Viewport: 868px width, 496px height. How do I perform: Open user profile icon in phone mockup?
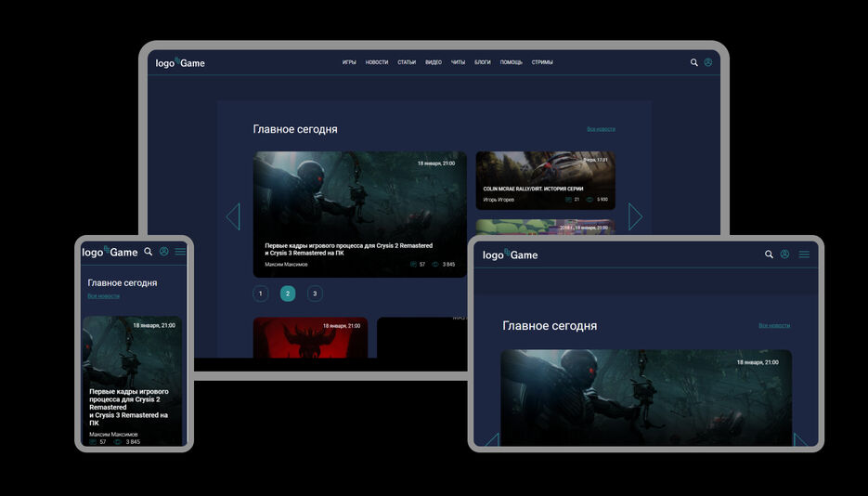pos(164,252)
